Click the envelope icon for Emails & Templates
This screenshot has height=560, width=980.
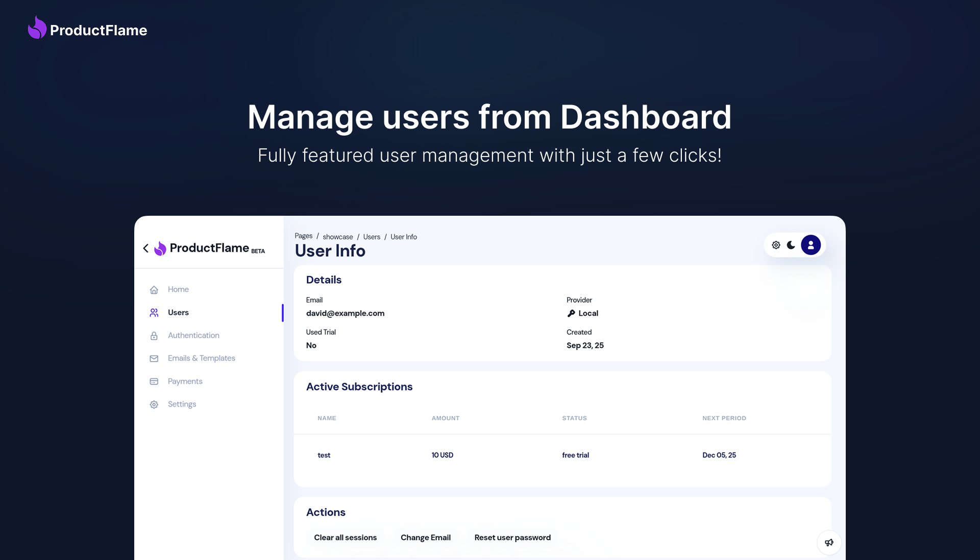154,358
